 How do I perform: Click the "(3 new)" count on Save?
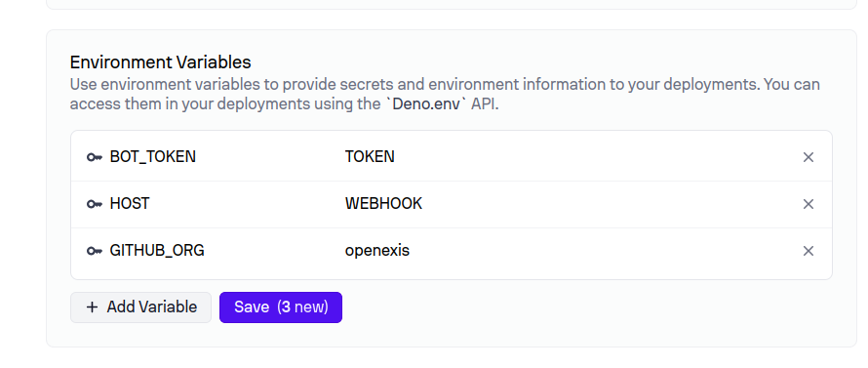pyautogui.click(x=302, y=307)
